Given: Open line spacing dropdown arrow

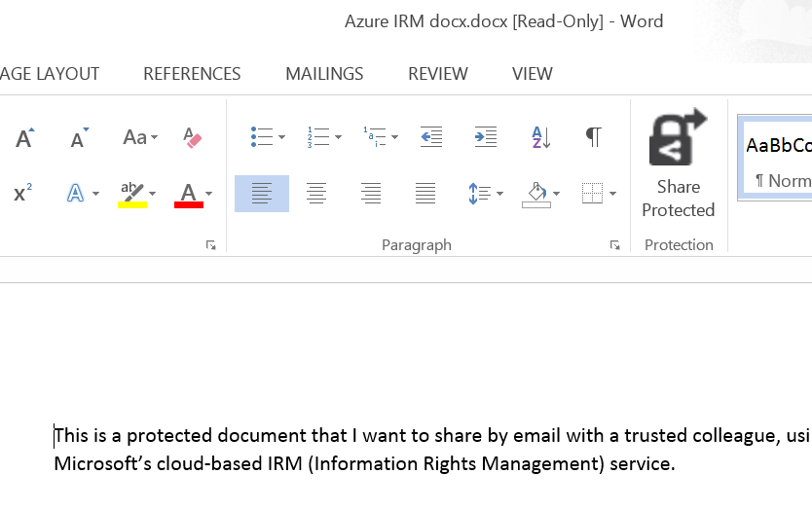Looking at the screenshot, I should 499,194.
